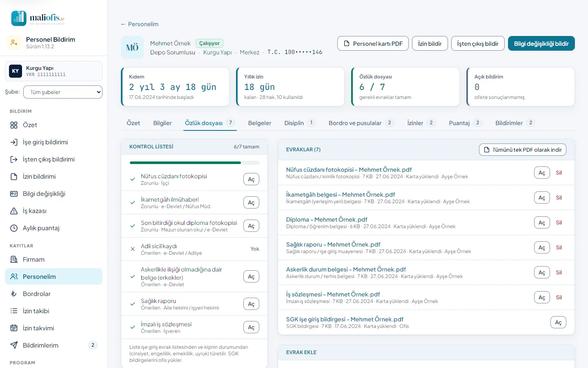The width and height of the screenshot is (588, 368).
Task: Click the İş kazası warning triangle icon
Action: click(14, 211)
